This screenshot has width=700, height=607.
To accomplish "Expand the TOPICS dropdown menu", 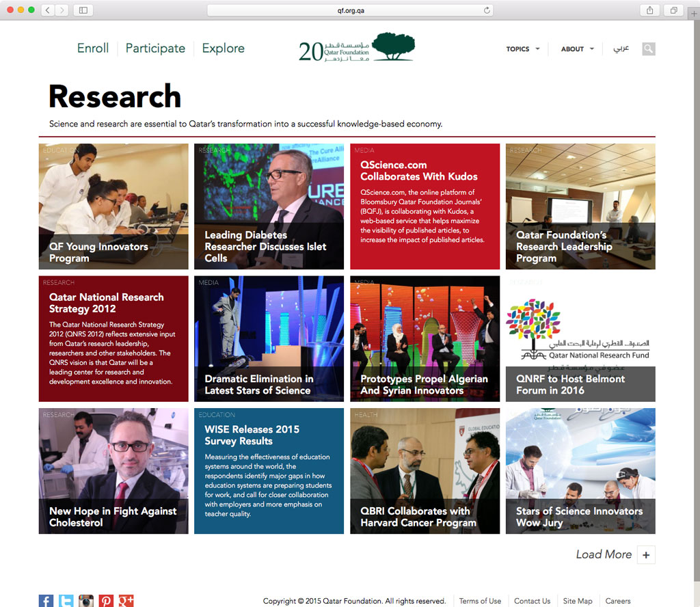I will coord(523,49).
